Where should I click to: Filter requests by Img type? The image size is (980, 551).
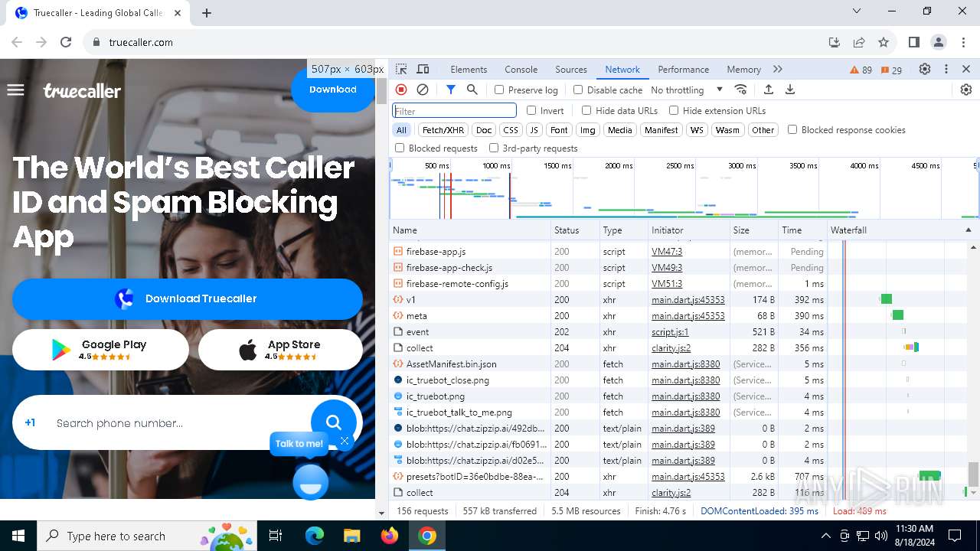coord(587,130)
